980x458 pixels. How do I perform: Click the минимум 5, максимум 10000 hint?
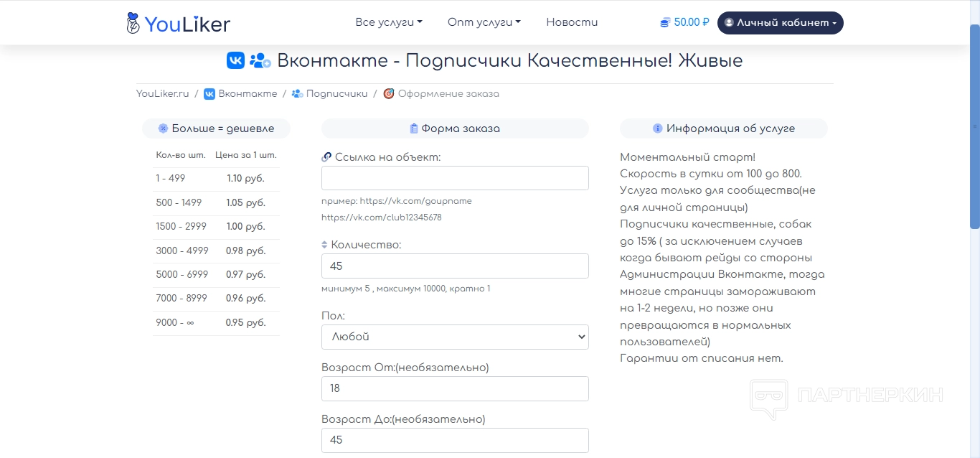(406, 289)
